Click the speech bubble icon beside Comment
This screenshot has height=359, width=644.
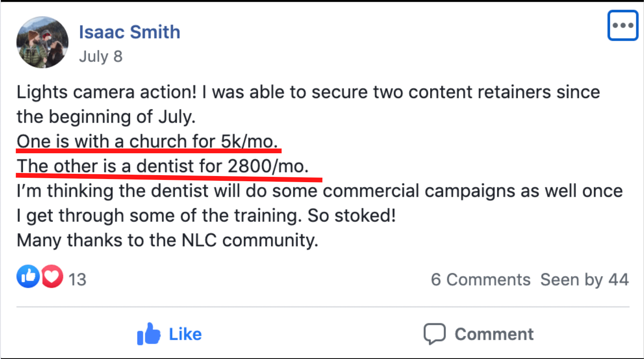click(x=434, y=334)
